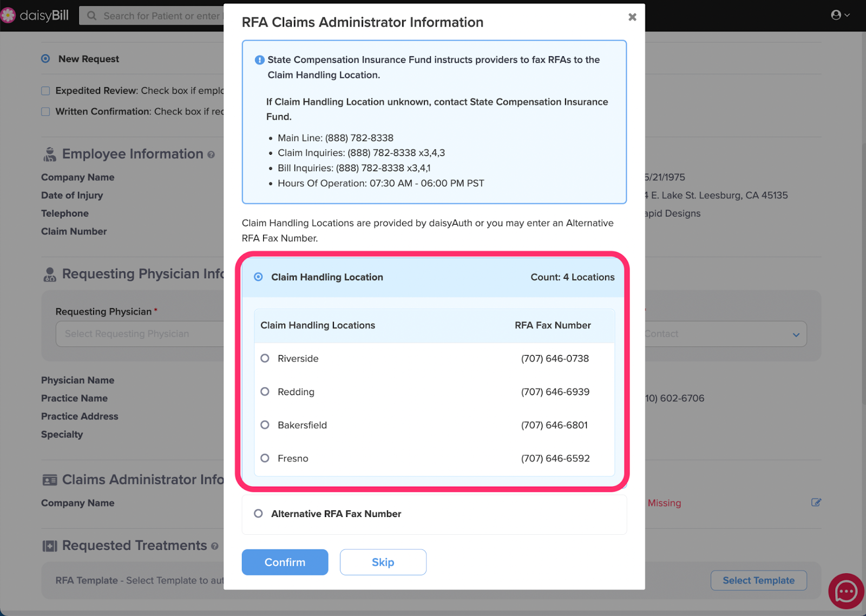
Task: Click the edit pencil icon near Missing
Action: click(816, 502)
